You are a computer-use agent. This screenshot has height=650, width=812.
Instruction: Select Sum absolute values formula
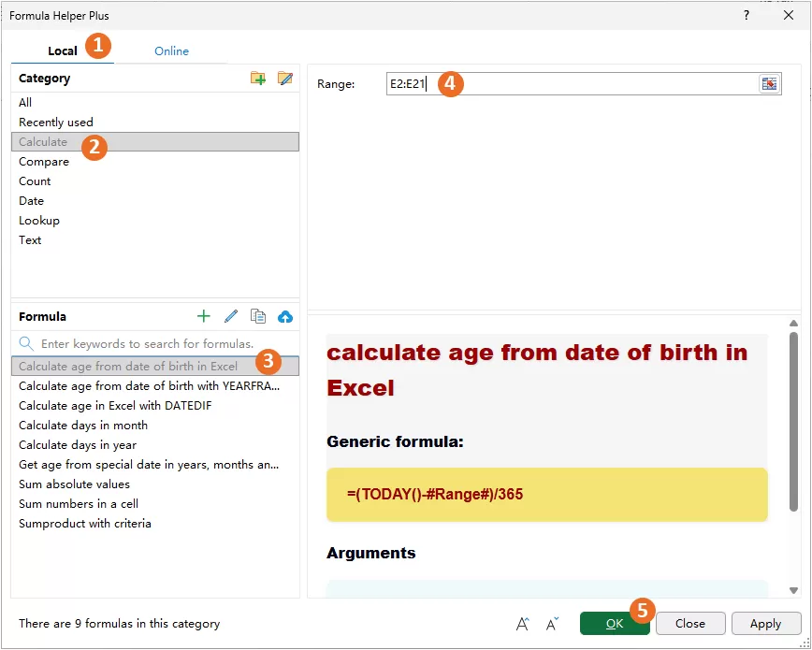click(155, 484)
